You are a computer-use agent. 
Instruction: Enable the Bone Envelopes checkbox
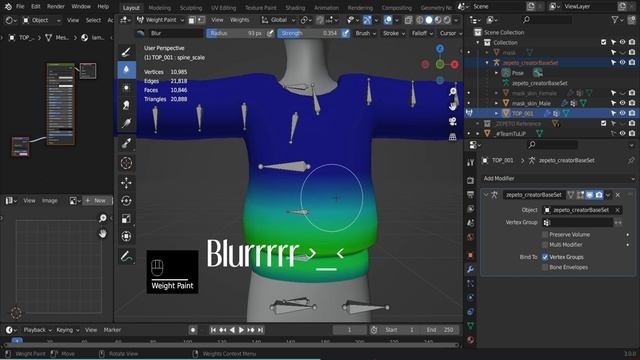(x=545, y=267)
